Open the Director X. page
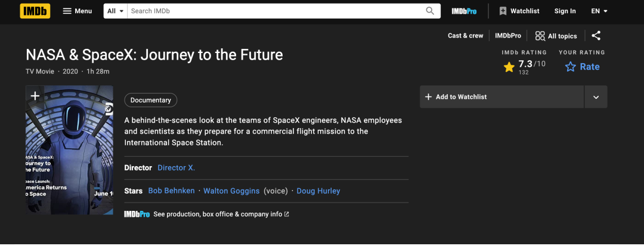Viewport: 644px width, 252px height. click(176, 168)
